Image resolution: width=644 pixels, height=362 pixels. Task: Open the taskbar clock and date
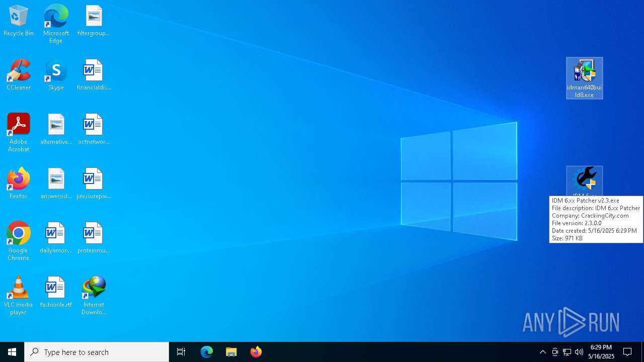coord(601,352)
